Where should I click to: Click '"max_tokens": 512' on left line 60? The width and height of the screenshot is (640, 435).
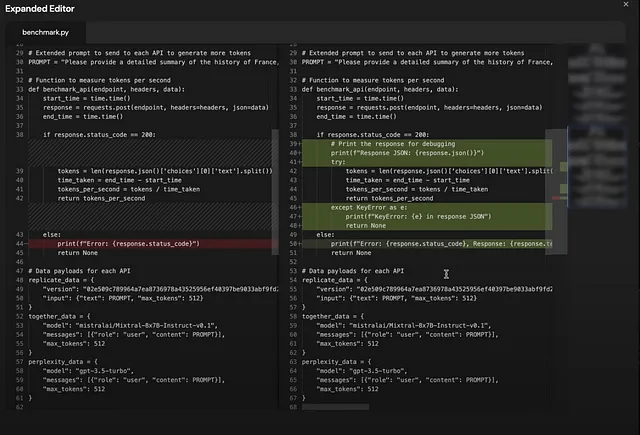(x=74, y=389)
